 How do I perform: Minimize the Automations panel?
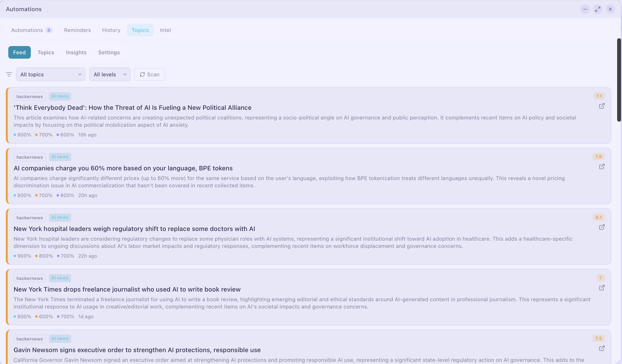(x=585, y=9)
